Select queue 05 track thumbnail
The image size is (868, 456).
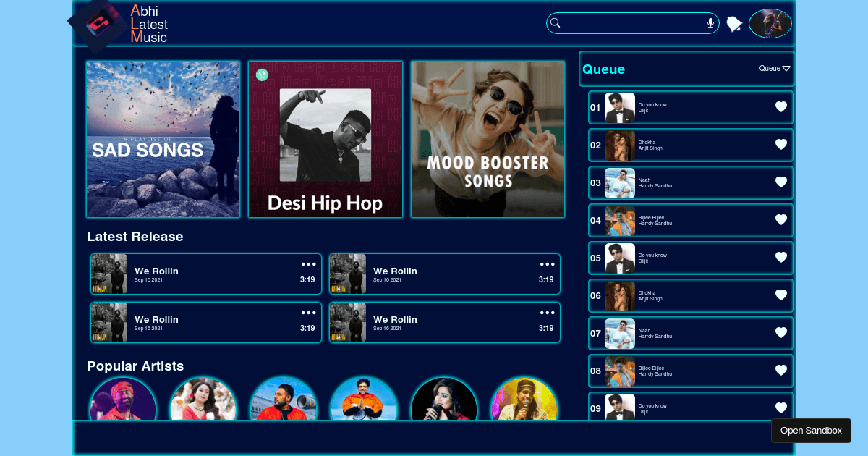point(620,258)
